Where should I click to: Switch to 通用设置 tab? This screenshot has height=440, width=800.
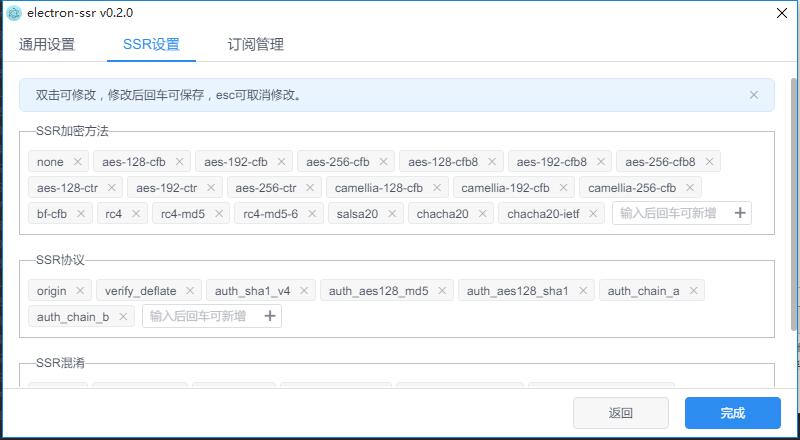pos(47,44)
